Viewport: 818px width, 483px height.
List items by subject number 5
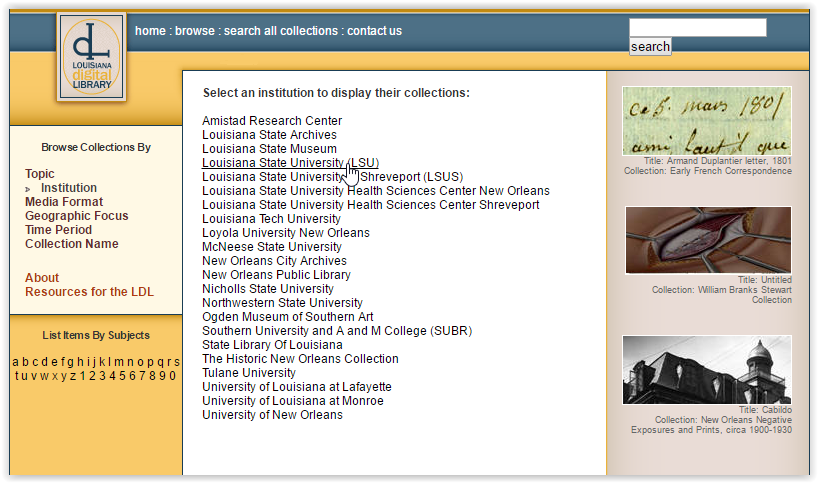122,376
